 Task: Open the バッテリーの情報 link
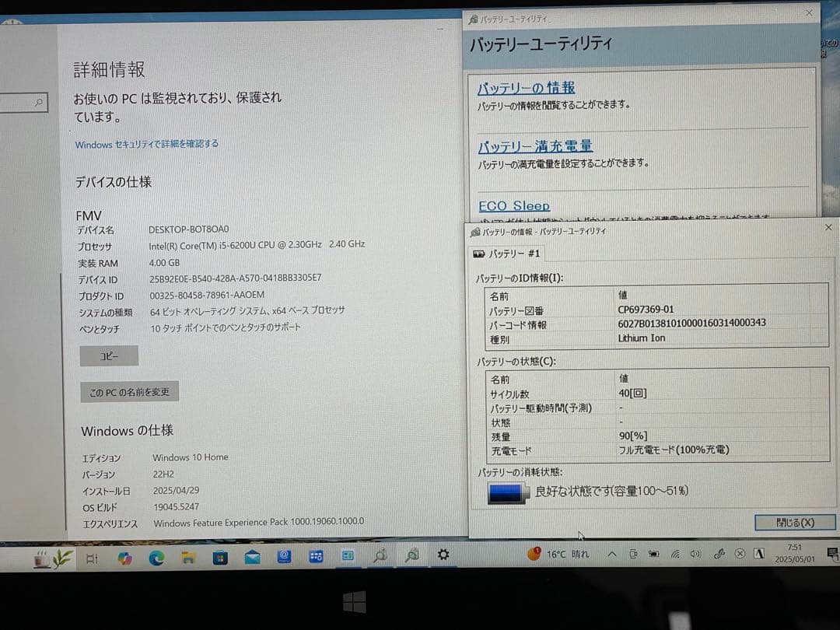point(527,88)
